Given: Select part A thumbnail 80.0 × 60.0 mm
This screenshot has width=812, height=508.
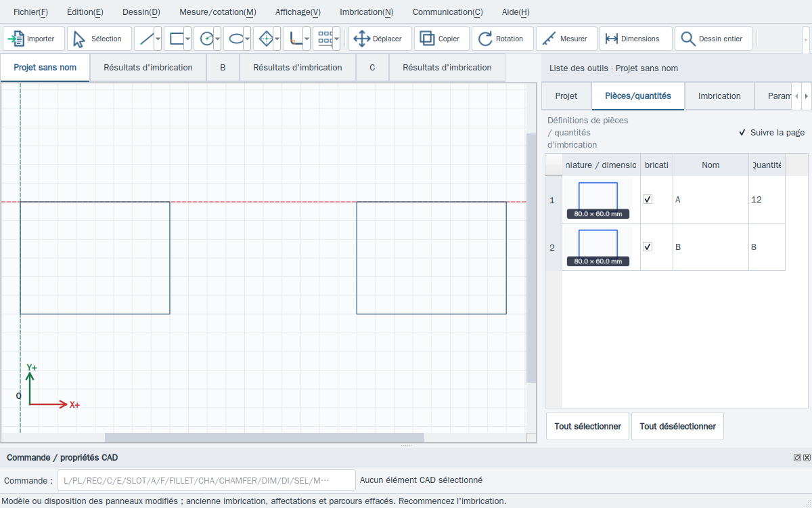Looking at the screenshot, I should 598,200.
